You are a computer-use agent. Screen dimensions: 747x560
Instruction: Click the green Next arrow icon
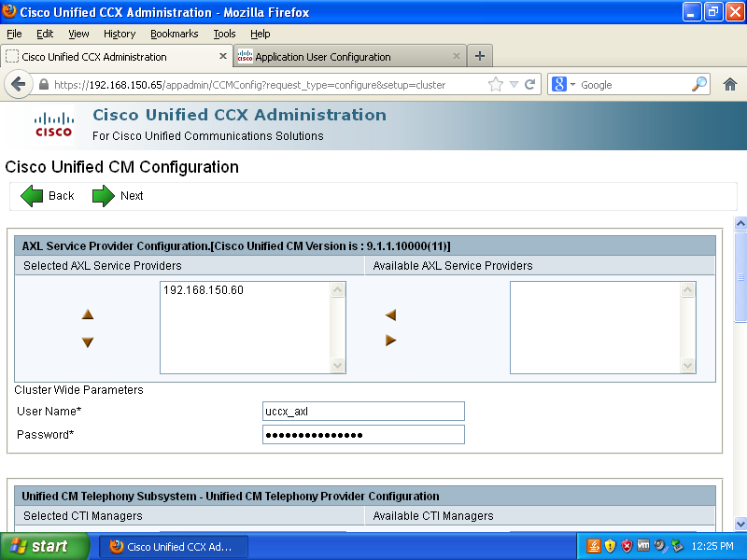(x=103, y=196)
